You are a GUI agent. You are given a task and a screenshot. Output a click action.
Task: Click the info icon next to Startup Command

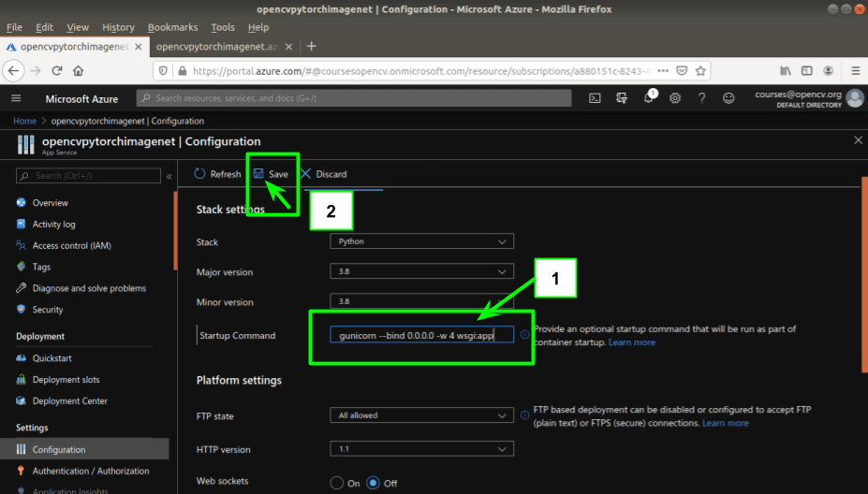point(524,335)
